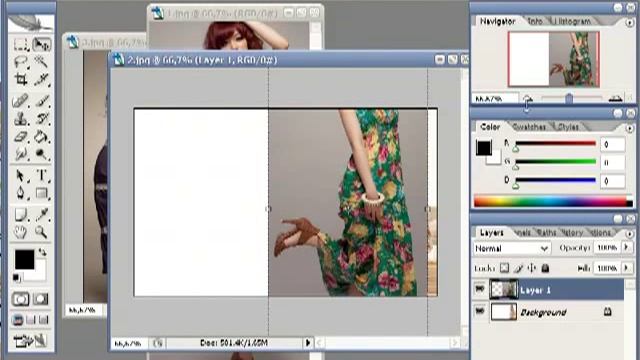Switch to the Swatches tab
Screen dimensions: 640x360
(x=529, y=127)
